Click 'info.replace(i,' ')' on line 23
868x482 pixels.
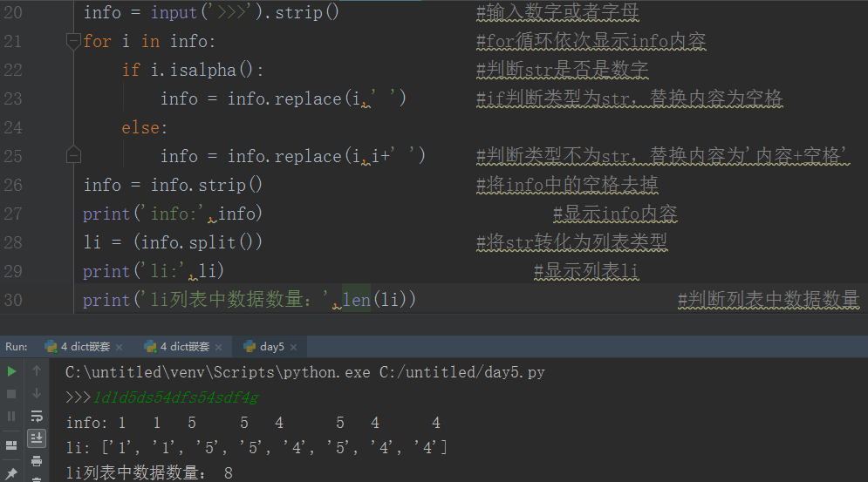coord(317,98)
